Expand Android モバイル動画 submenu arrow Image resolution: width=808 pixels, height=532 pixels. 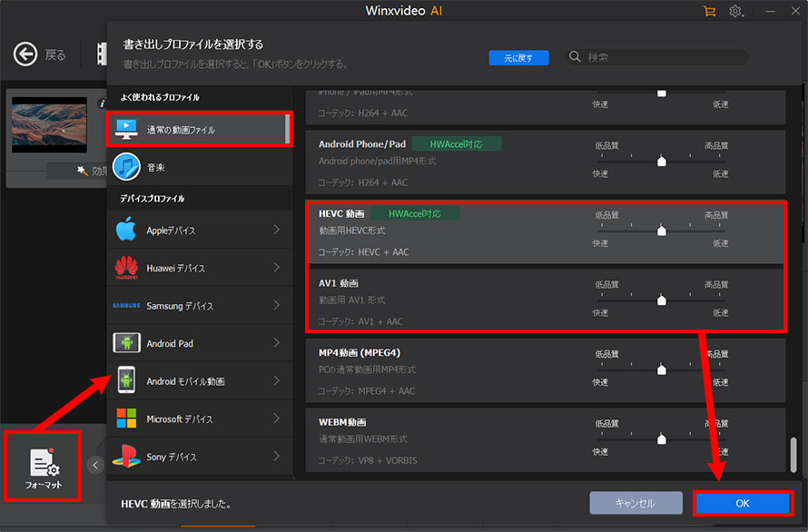click(277, 381)
